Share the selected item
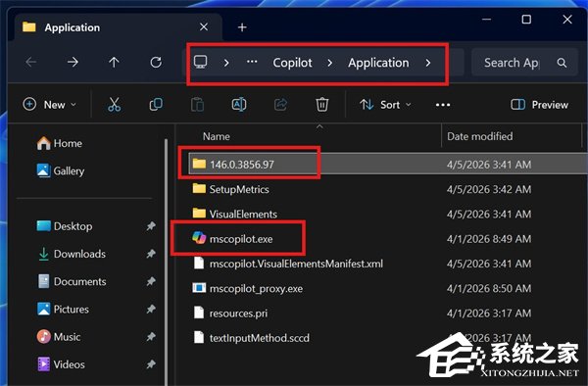This screenshot has width=588, height=386. 280,105
